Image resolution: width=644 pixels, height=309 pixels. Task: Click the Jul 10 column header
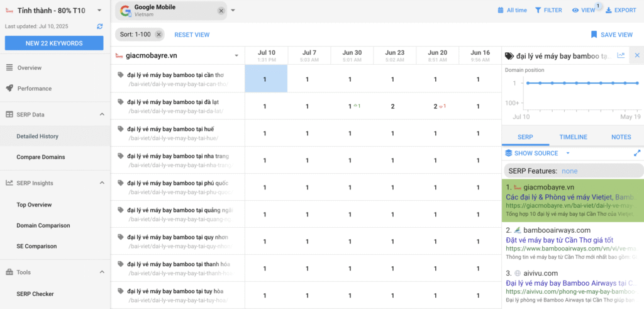pyautogui.click(x=267, y=55)
